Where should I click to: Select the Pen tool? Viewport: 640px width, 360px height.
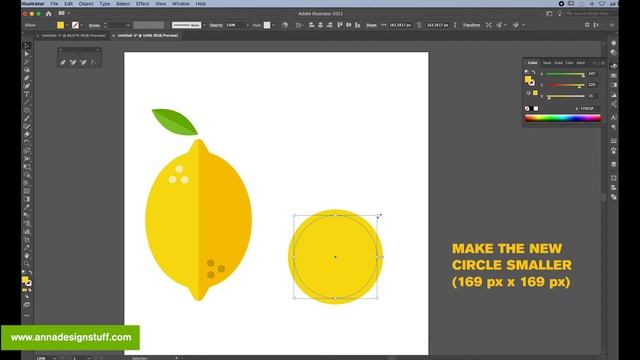tap(27, 78)
